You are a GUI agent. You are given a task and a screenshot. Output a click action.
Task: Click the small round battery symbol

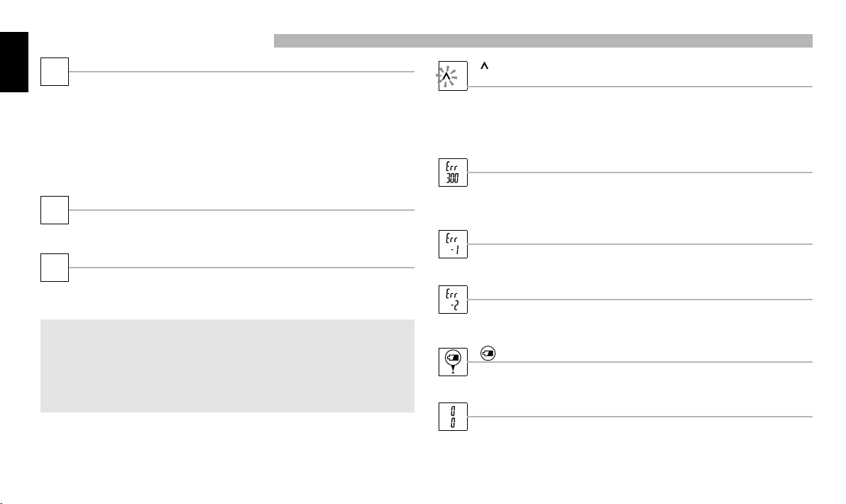pyautogui.click(x=488, y=354)
